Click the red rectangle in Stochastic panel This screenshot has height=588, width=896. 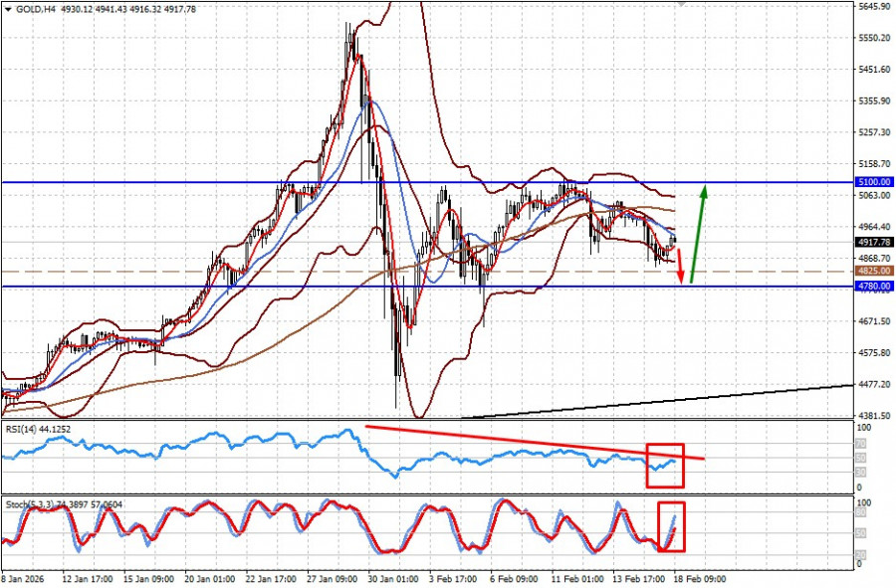(x=672, y=527)
